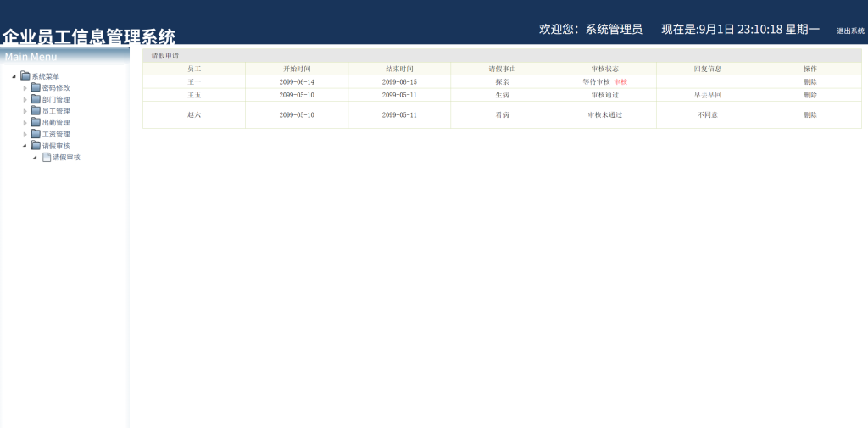
Task: Click the arrow beside the 请假审核 document item
Action: [x=35, y=158]
